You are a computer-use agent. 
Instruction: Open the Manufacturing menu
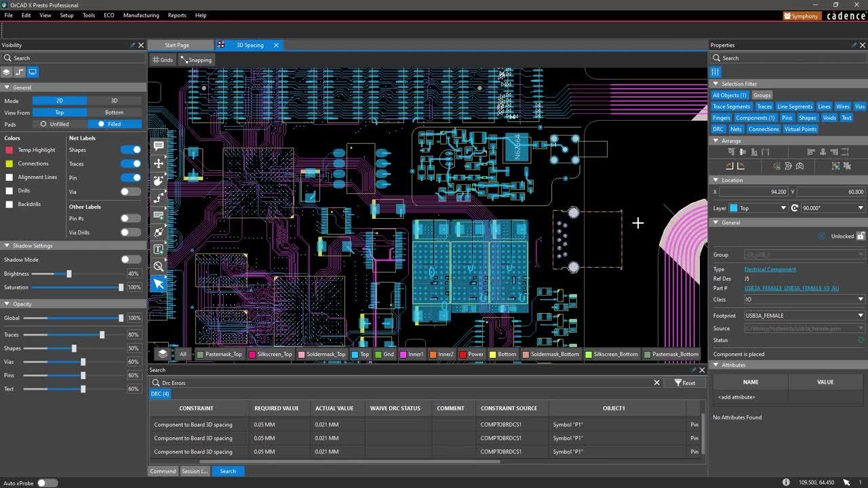140,15
